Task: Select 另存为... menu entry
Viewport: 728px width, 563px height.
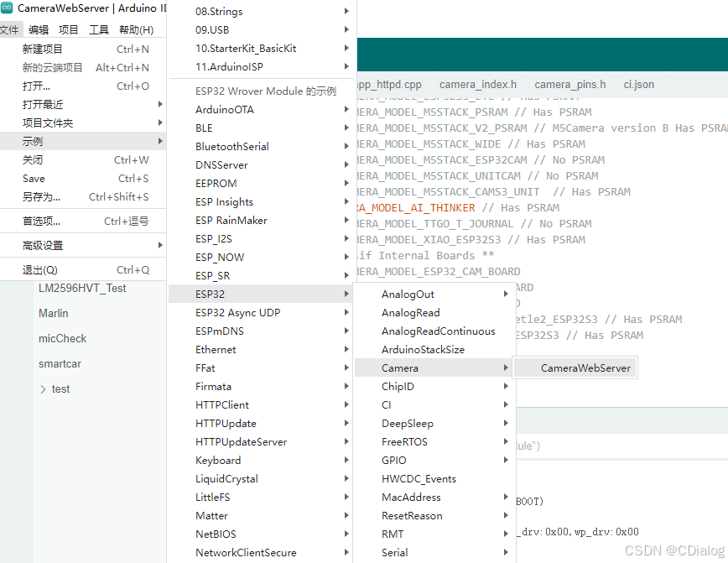Action: coord(83,197)
